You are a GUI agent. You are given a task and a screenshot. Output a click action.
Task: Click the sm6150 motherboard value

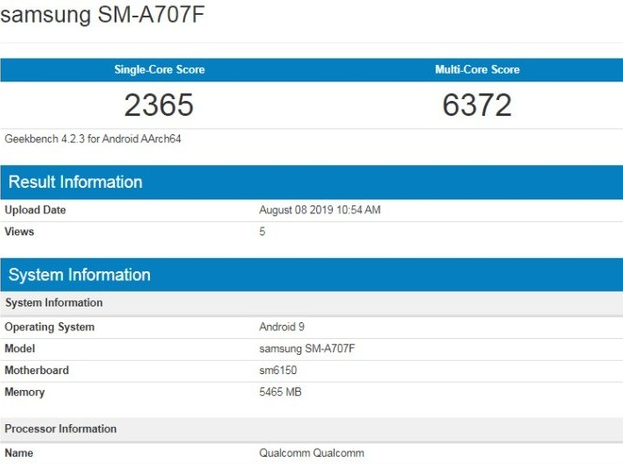pos(278,370)
